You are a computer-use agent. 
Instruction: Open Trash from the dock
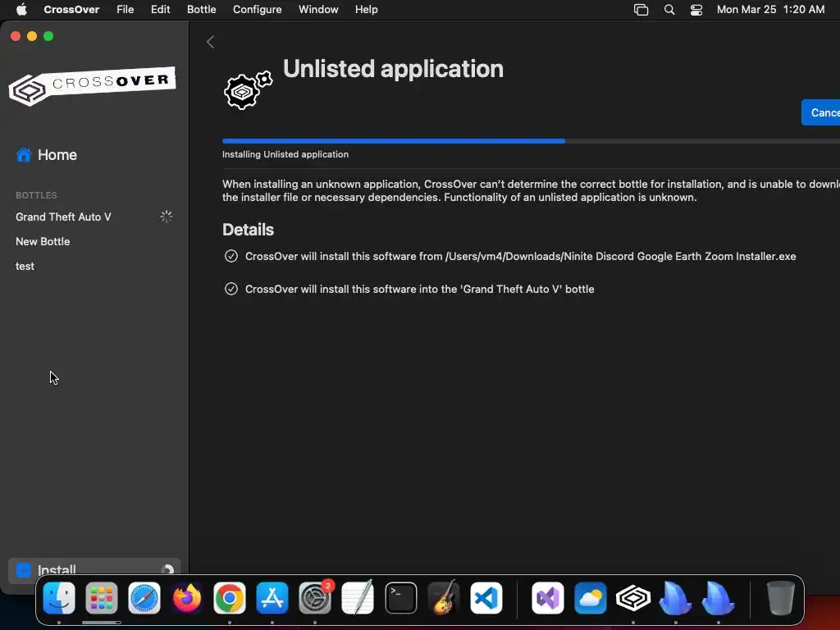coord(781,598)
